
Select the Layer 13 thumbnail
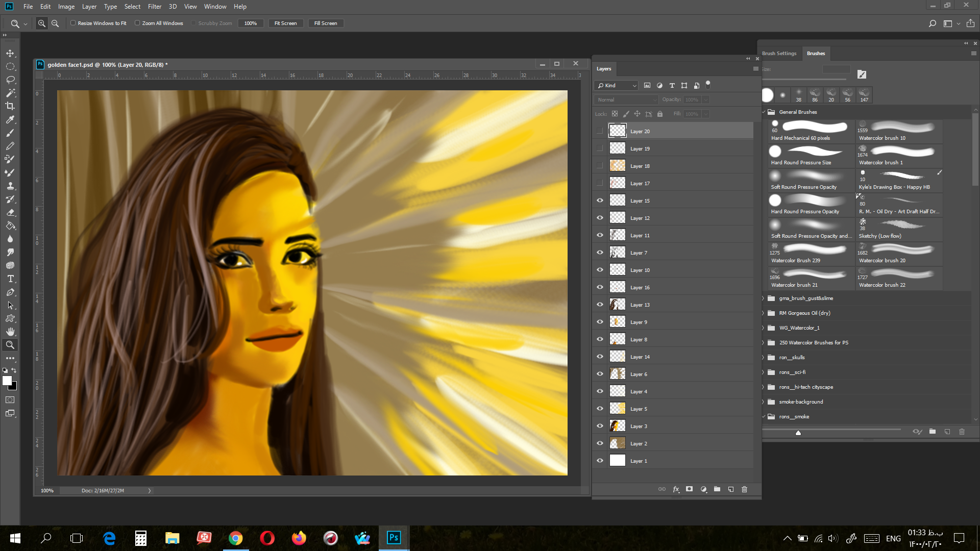click(x=617, y=305)
